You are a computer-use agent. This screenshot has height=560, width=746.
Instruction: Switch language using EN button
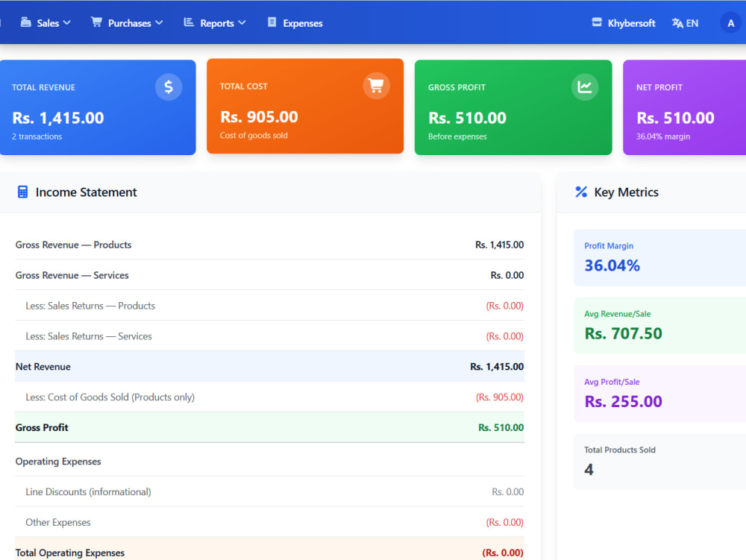click(685, 23)
